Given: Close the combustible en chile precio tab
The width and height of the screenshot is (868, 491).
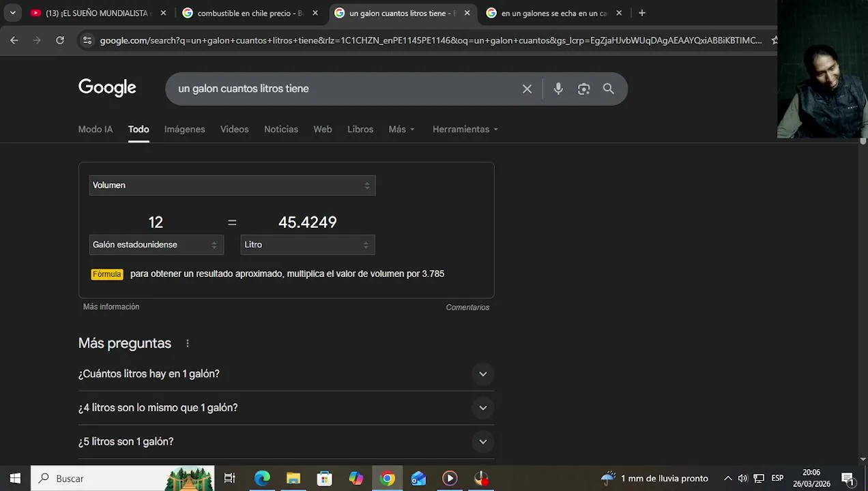Looking at the screenshot, I should (x=315, y=13).
